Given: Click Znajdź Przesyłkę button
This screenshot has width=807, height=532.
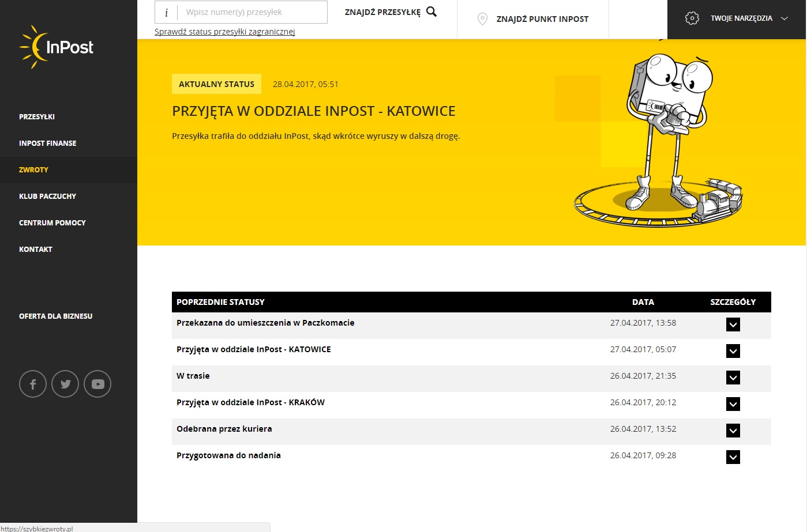Looking at the screenshot, I should tap(391, 12).
